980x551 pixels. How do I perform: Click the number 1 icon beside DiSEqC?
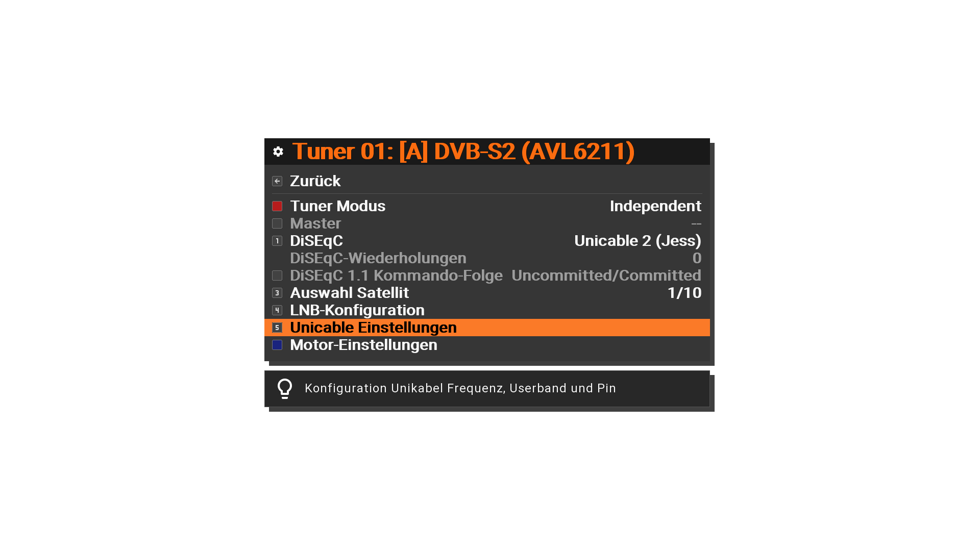[x=277, y=241]
